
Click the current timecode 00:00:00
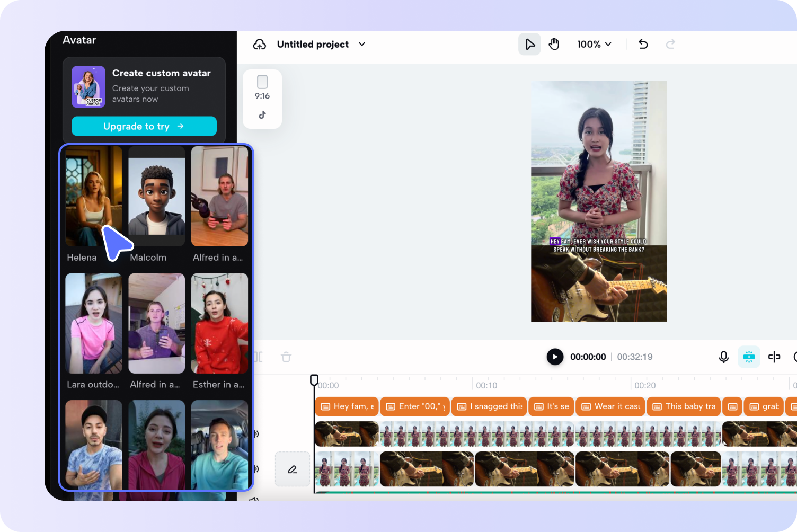pyautogui.click(x=588, y=357)
